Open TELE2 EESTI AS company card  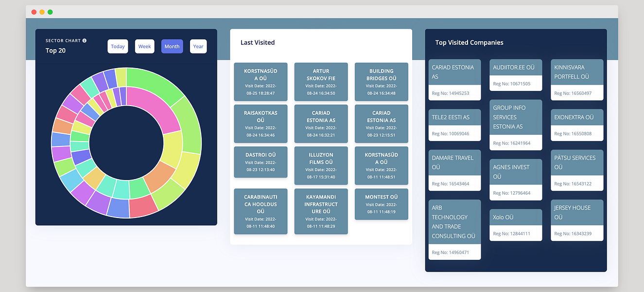click(454, 125)
